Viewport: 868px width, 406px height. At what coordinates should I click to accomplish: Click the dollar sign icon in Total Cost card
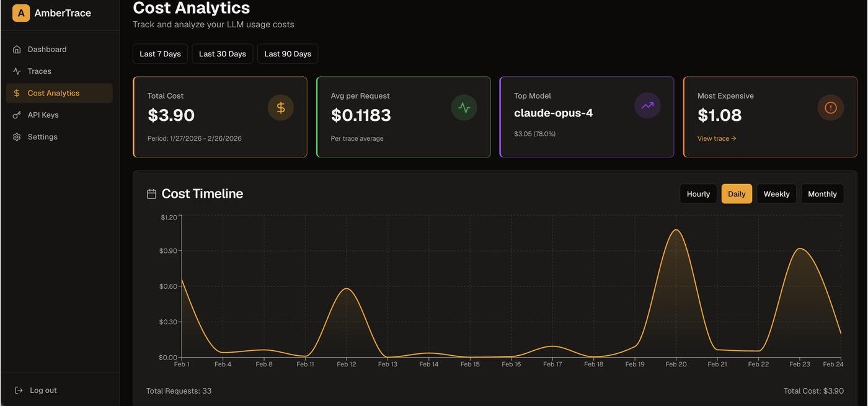(280, 108)
